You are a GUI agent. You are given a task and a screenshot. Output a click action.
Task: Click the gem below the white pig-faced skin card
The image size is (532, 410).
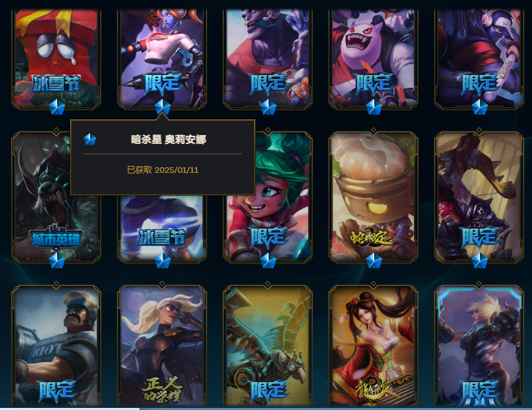click(374, 107)
